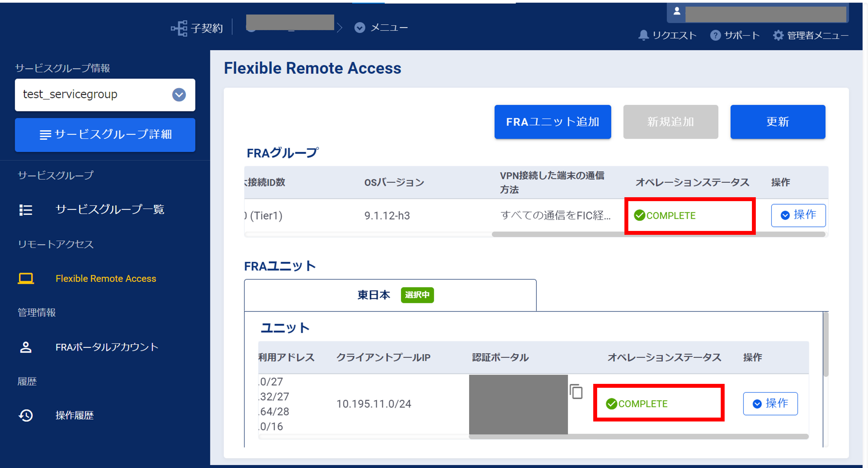The width and height of the screenshot is (868, 468).
Task: Click the リクエスト bell icon
Action: coord(643,35)
